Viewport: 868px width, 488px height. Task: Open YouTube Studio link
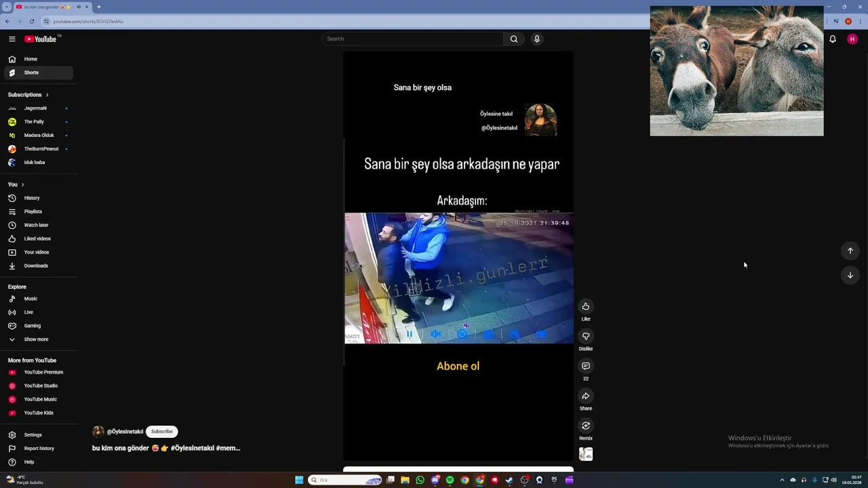point(38,386)
